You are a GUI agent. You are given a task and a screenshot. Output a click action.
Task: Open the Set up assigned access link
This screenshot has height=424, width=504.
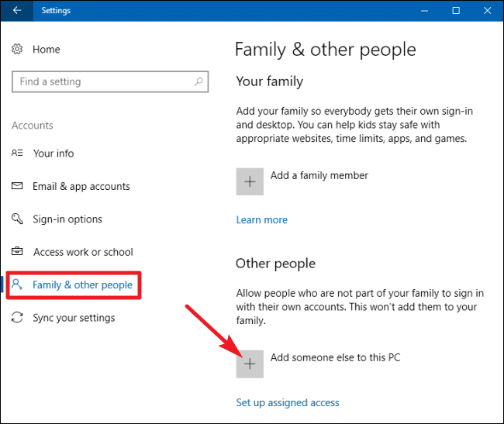287,402
